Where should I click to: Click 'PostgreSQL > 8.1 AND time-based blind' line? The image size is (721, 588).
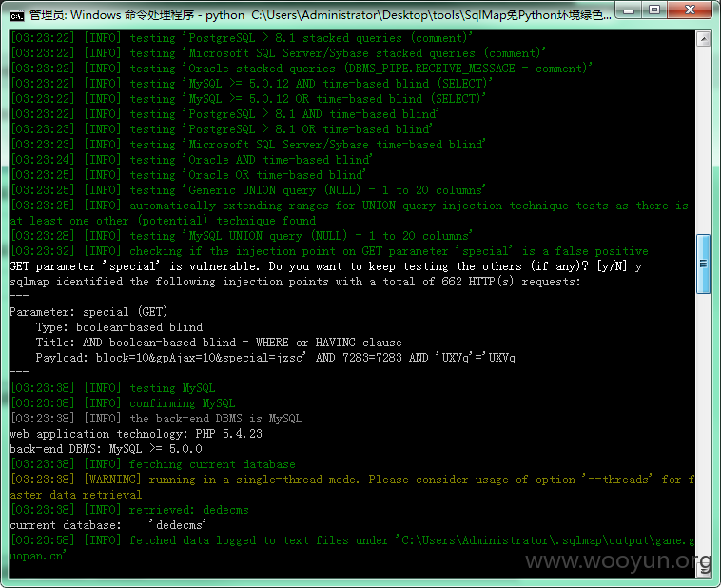coord(224,114)
